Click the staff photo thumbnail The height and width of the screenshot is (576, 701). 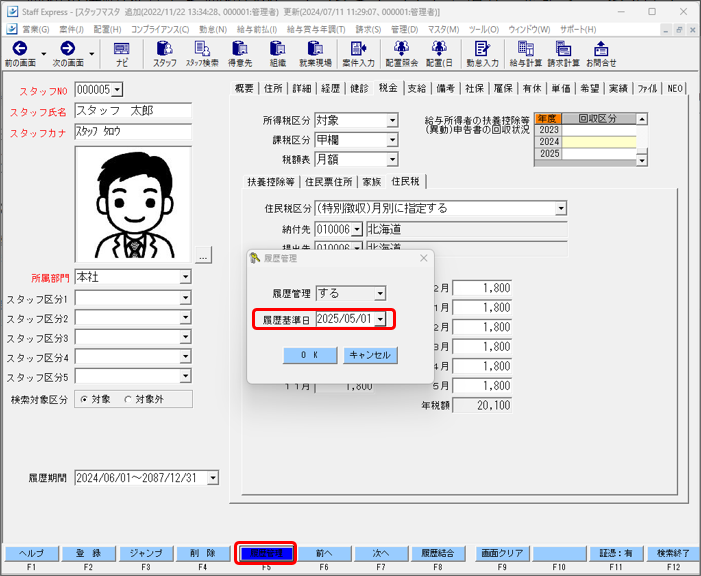click(x=133, y=204)
